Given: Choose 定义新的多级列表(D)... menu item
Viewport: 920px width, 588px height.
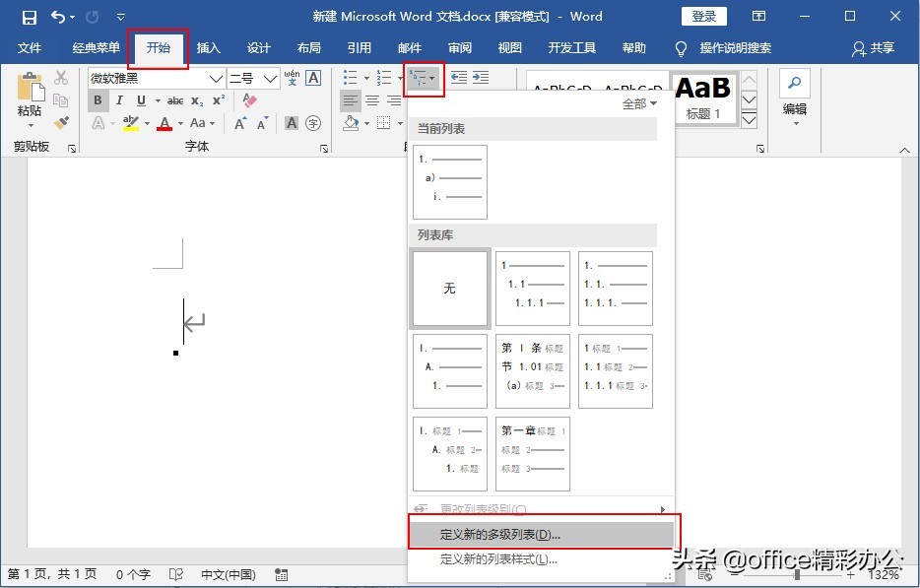Looking at the screenshot, I should (x=541, y=535).
